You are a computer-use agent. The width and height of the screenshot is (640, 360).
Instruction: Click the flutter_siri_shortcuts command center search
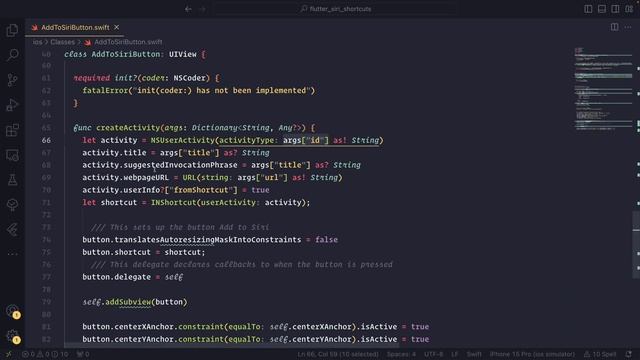(336, 9)
